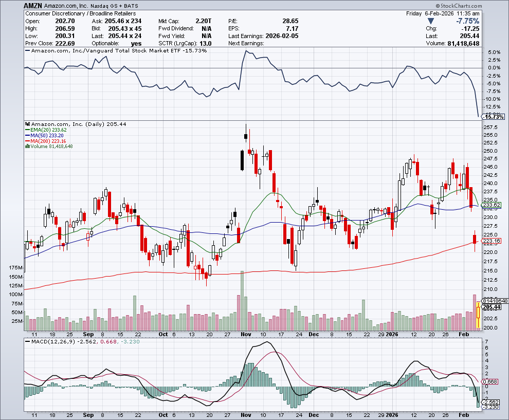Click the Last quote 205.44 x 24

click(x=125, y=36)
